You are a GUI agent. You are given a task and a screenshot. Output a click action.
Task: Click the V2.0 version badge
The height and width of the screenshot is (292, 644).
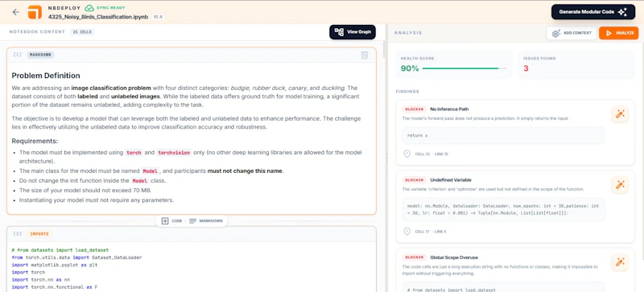(158, 17)
